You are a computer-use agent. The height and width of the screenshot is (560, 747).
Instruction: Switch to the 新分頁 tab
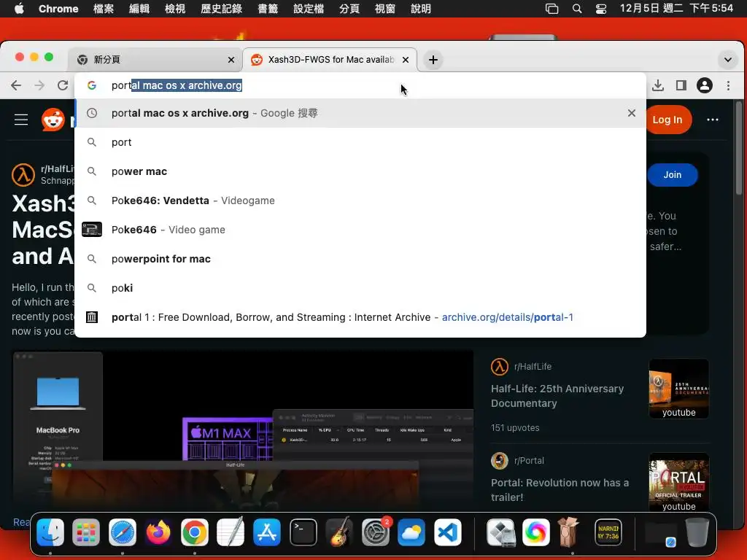tap(155, 60)
